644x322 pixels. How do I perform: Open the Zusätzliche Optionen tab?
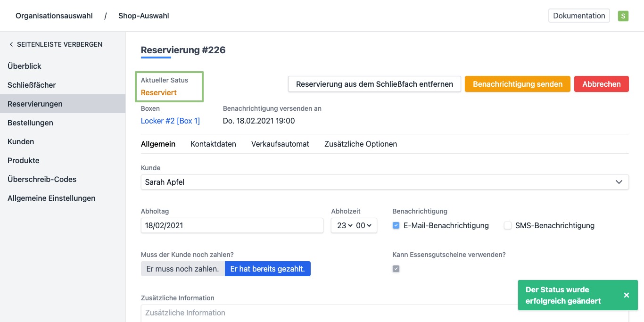[x=360, y=144]
